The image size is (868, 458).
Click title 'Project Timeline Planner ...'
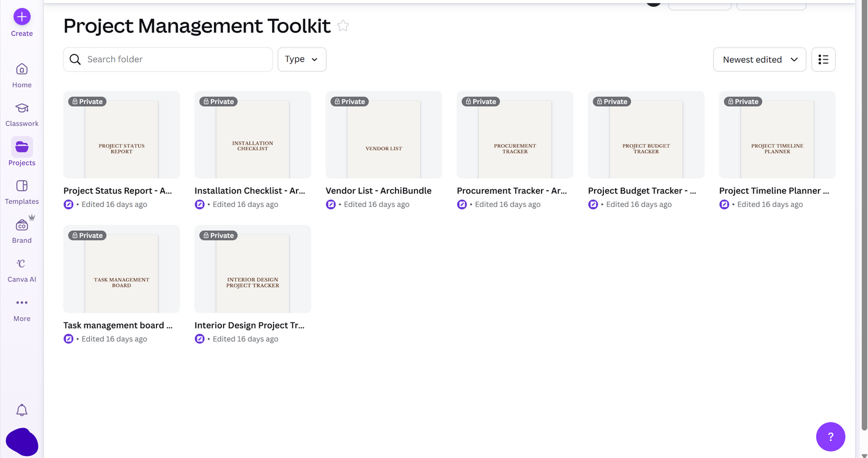[x=774, y=191]
